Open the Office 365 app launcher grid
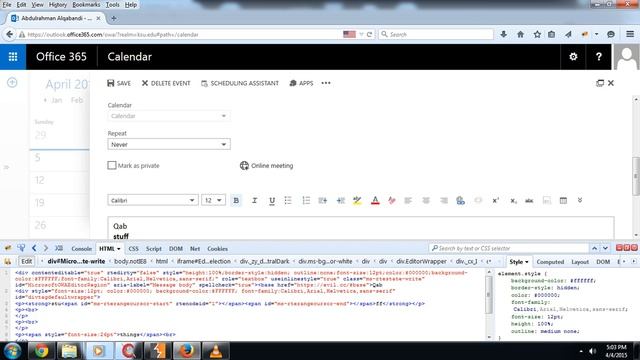Image resolution: width=640 pixels, height=360 pixels. click(13, 57)
